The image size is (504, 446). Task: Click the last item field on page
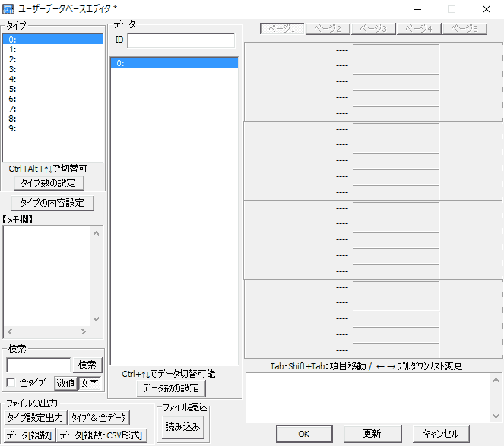tap(396, 350)
